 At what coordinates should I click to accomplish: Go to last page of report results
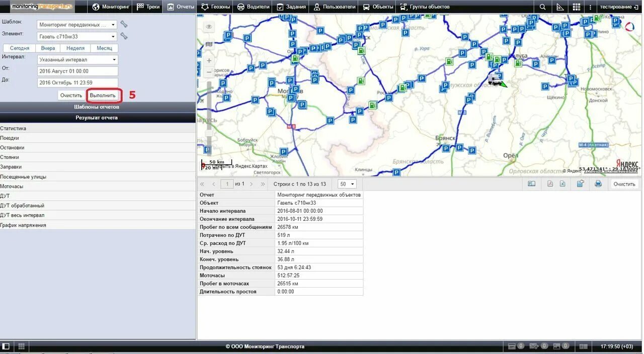coord(263,184)
